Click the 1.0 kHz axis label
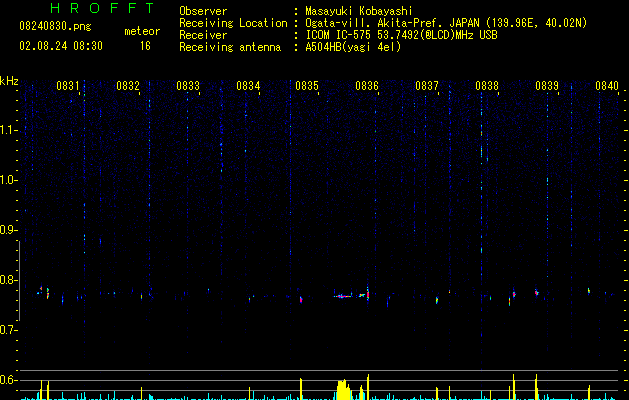Viewport: 629px width, 400px height. point(8,180)
